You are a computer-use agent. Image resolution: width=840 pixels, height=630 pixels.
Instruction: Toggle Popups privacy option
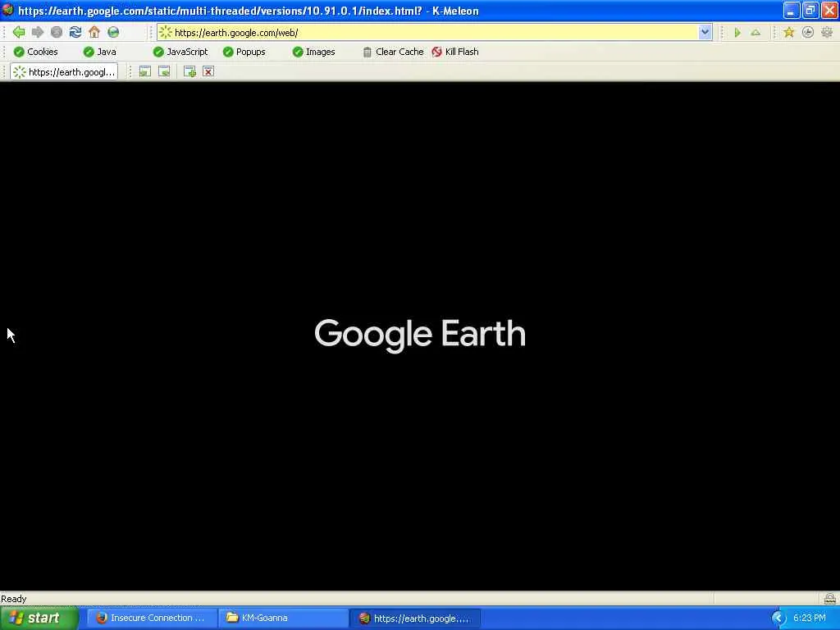244,52
